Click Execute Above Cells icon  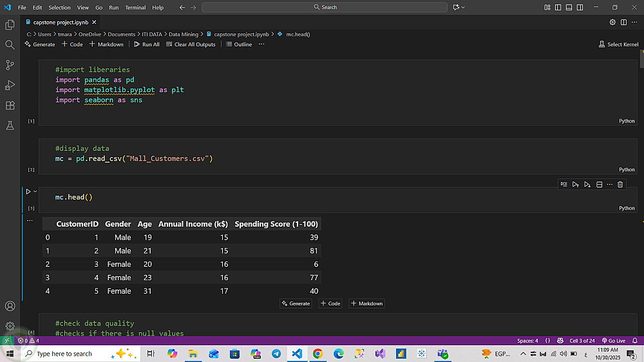click(576, 184)
